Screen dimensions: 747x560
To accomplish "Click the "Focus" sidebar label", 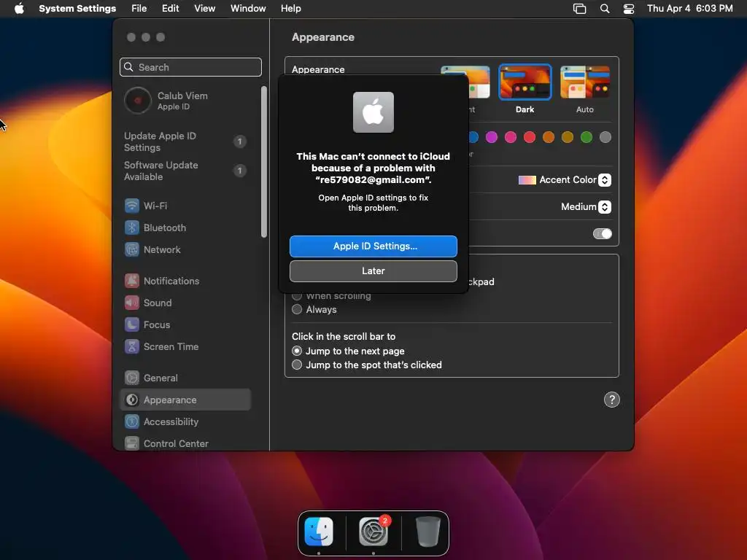I will (x=157, y=324).
